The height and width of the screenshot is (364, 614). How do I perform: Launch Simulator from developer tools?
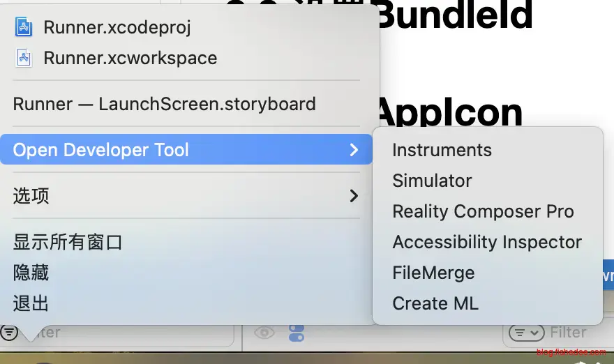432,181
